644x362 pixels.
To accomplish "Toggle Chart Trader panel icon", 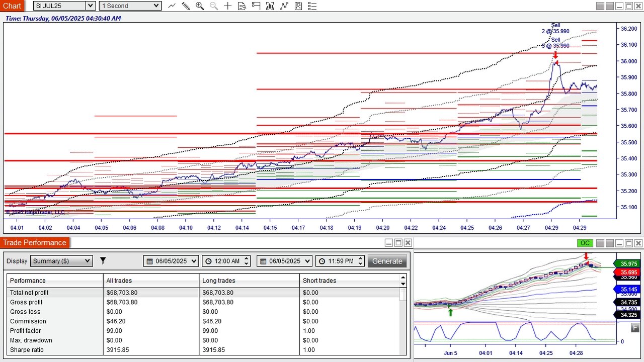I will [256, 6].
